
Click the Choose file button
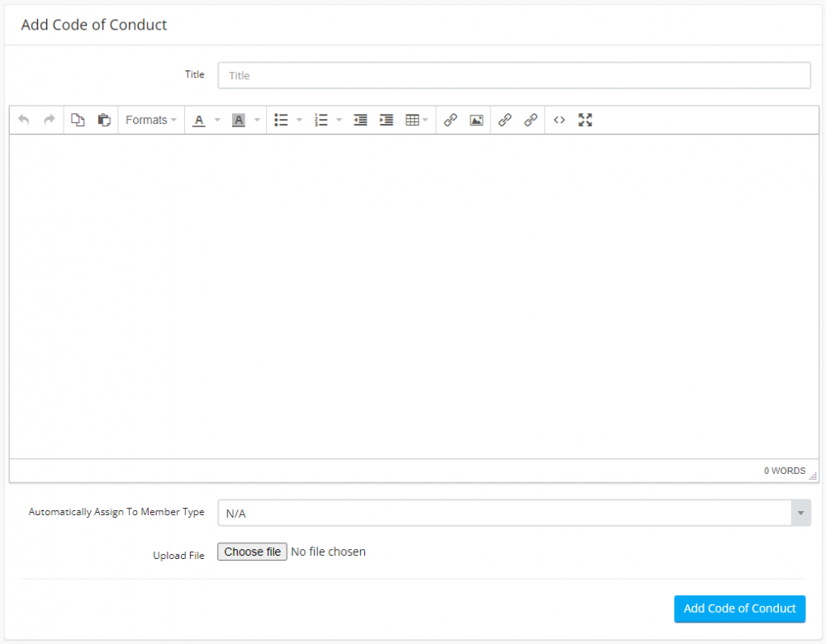coord(252,552)
